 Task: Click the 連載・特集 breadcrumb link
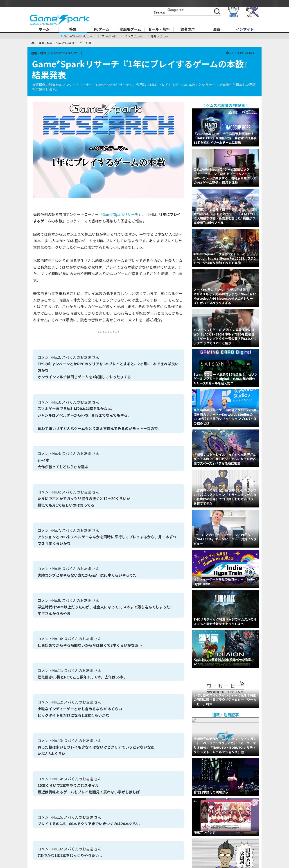pyautogui.click(x=45, y=43)
